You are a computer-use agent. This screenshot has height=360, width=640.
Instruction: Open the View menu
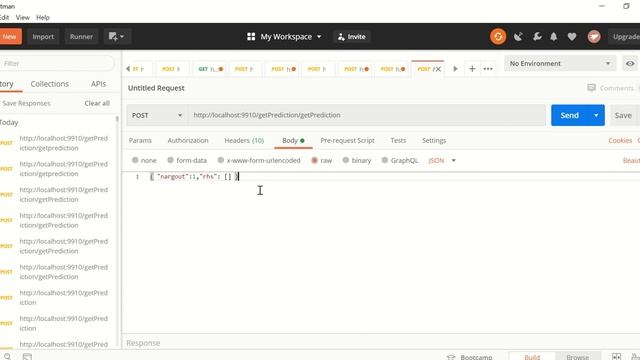point(22,18)
